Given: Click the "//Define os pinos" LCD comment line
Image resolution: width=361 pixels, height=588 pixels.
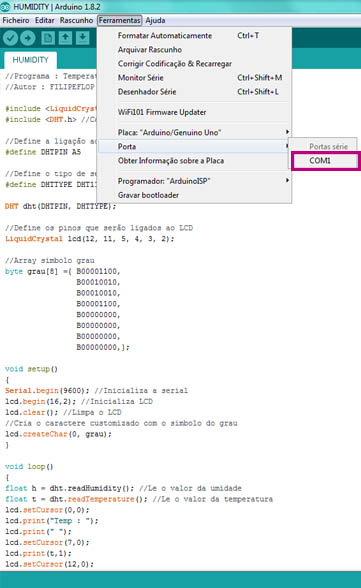Looking at the screenshot, I should point(99,228).
